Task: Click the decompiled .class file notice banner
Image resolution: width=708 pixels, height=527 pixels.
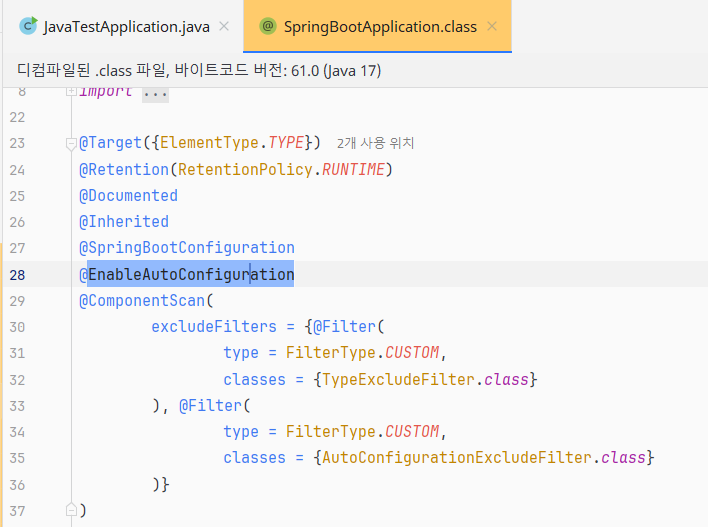Action: [x=355, y=70]
